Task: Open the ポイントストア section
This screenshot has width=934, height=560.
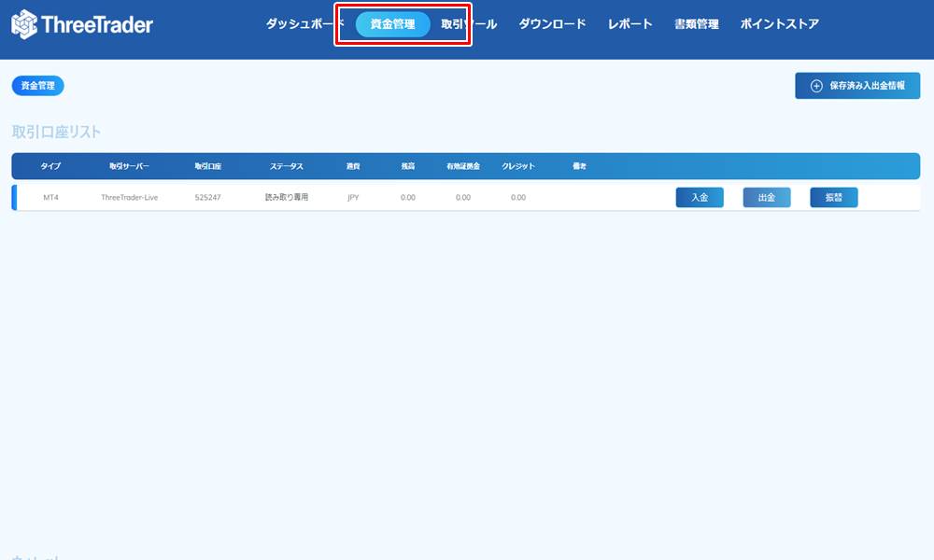Action: click(778, 24)
